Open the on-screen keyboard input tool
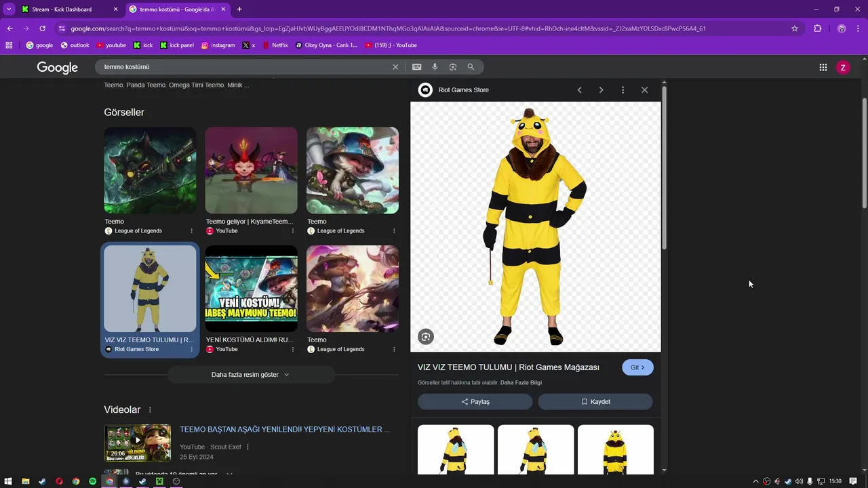868x488 pixels. pos(416,67)
